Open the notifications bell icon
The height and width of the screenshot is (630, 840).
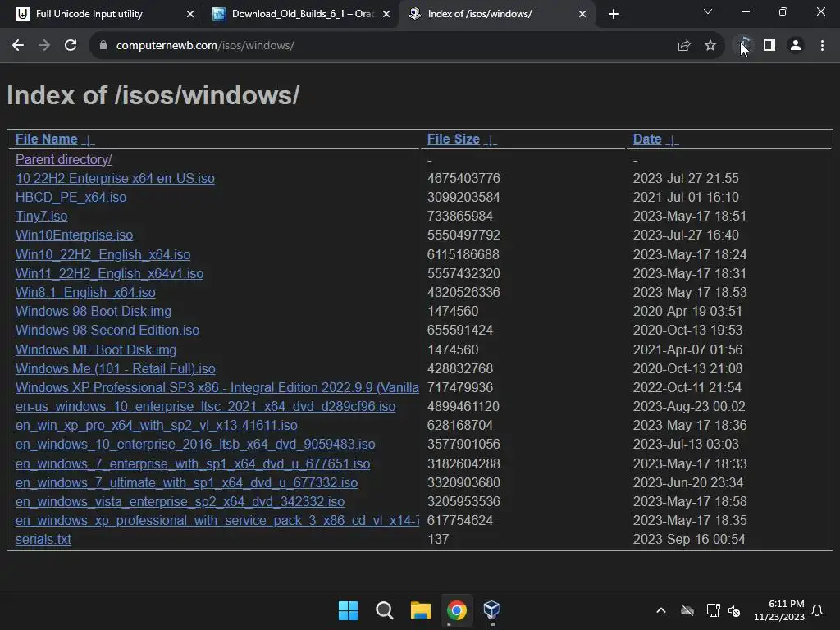click(818, 610)
